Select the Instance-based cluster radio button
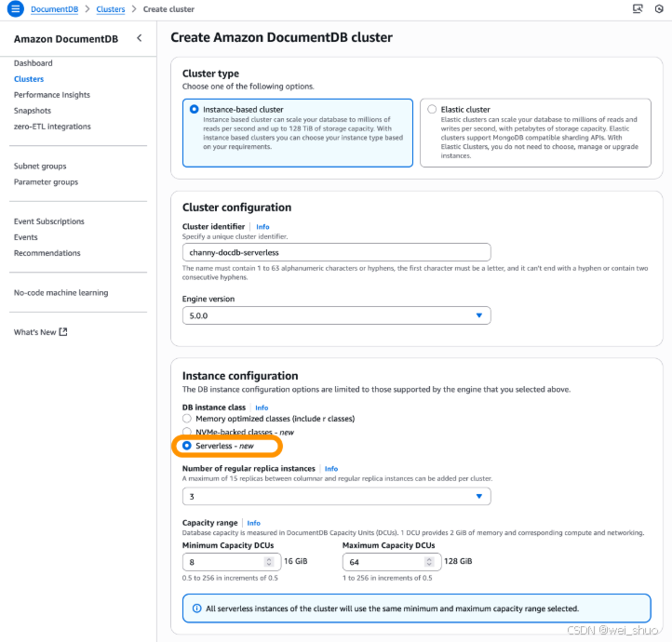The image size is (672, 642). tap(195, 109)
